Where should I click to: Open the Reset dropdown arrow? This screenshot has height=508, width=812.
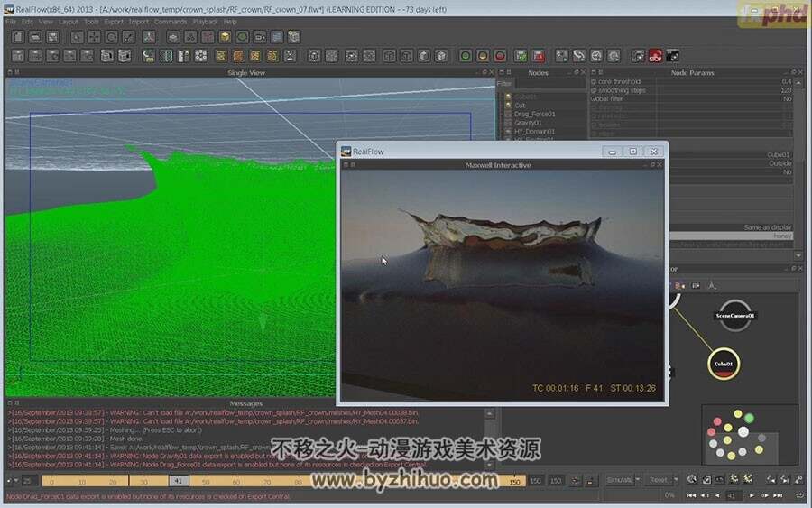[675, 480]
